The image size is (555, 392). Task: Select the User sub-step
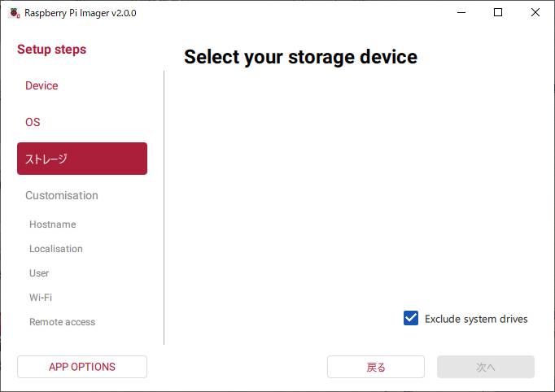point(39,273)
